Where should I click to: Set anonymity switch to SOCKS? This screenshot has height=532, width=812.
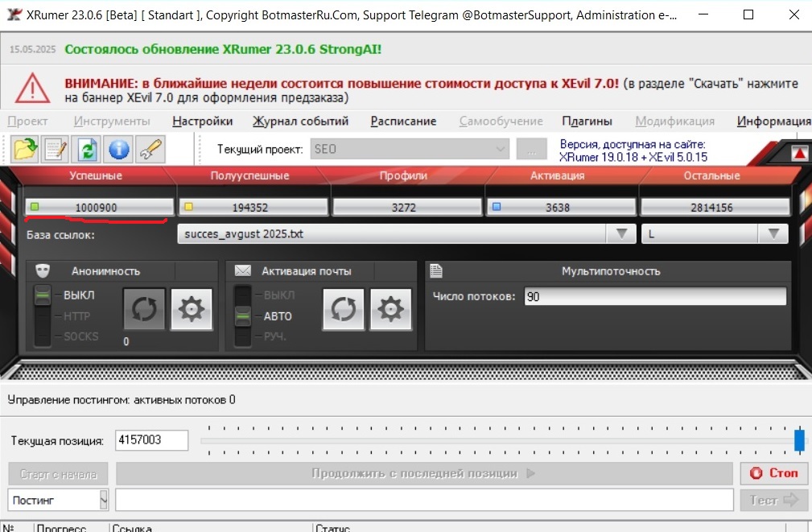pyautogui.click(x=80, y=336)
